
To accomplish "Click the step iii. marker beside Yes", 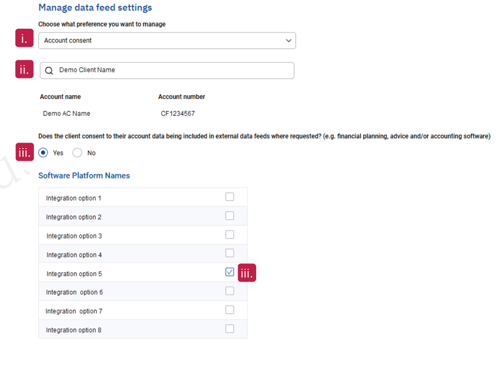I will click(x=25, y=152).
